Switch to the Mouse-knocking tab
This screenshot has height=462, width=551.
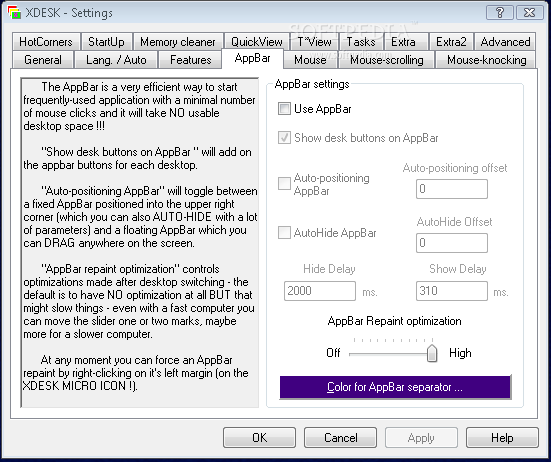click(x=487, y=60)
